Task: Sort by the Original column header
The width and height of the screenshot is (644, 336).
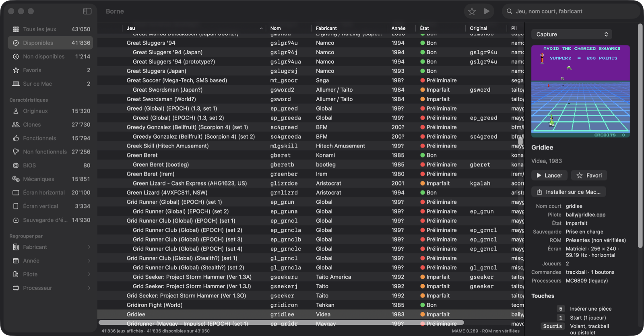Action: tap(486, 28)
